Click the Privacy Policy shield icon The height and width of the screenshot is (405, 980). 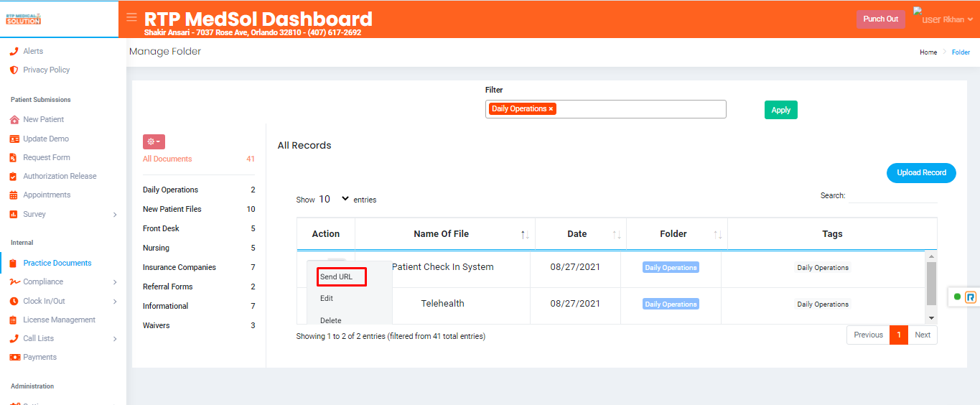(x=14, y=70)
